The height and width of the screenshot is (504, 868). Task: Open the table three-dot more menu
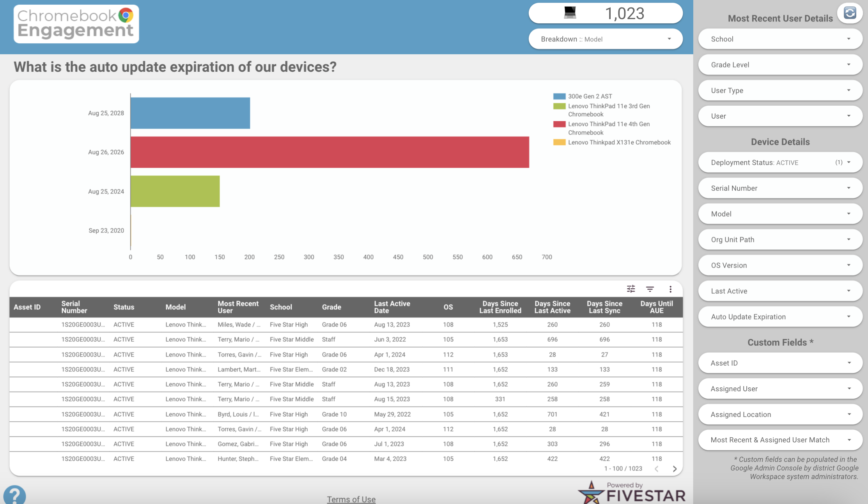pyautogui.click(x=670, y=289)
